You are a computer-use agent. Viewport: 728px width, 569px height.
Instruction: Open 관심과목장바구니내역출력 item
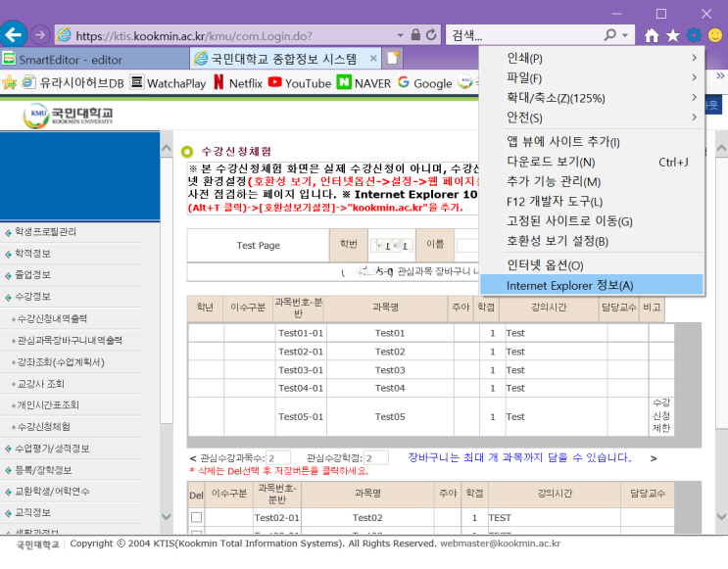[x=70, y=340]
